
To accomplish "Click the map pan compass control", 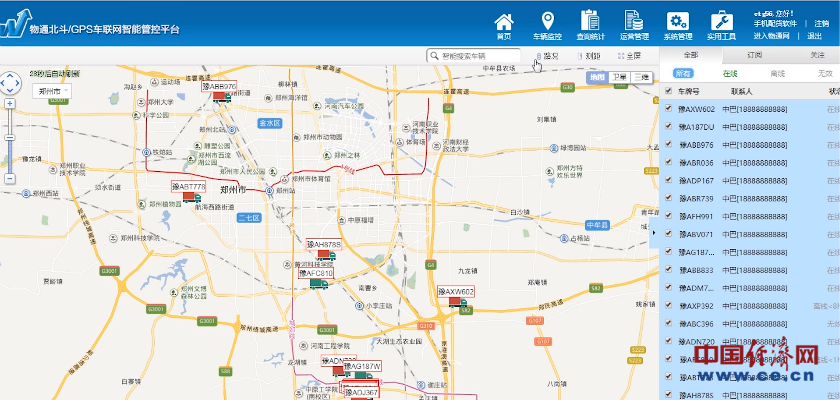I will pyautogui.click(x=10, y=83).
